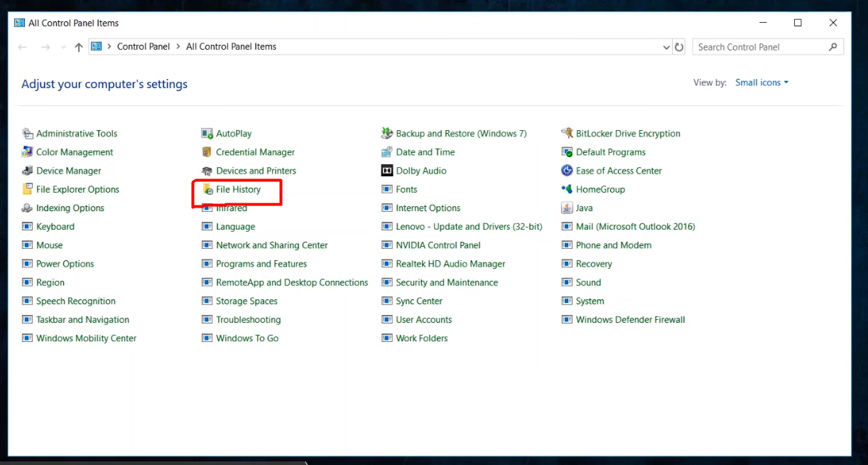Expand the breadcrumb chevron after Control Panel

pos(178,47)
